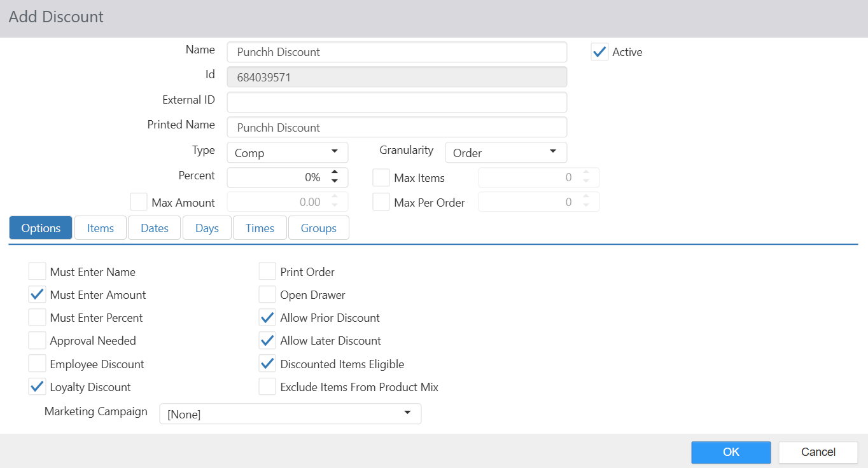Screen dimensions: 868x468
Task: Open the Granularity dropdown showing Order
Action: point(506,153)
